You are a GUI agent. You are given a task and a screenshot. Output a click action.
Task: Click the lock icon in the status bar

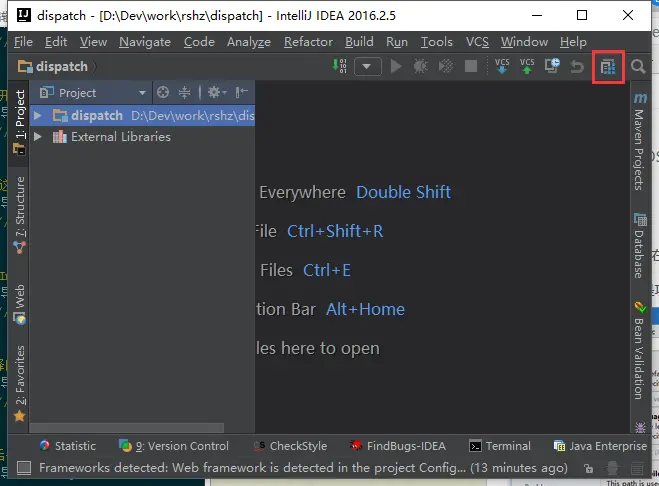pos(589,468)
